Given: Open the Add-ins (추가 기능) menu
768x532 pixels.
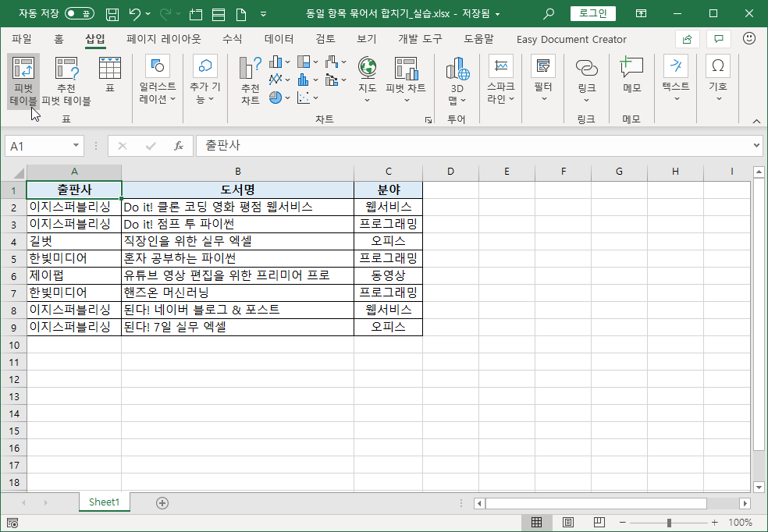Looking at the screenshot, I should click(x=205, y=81).
